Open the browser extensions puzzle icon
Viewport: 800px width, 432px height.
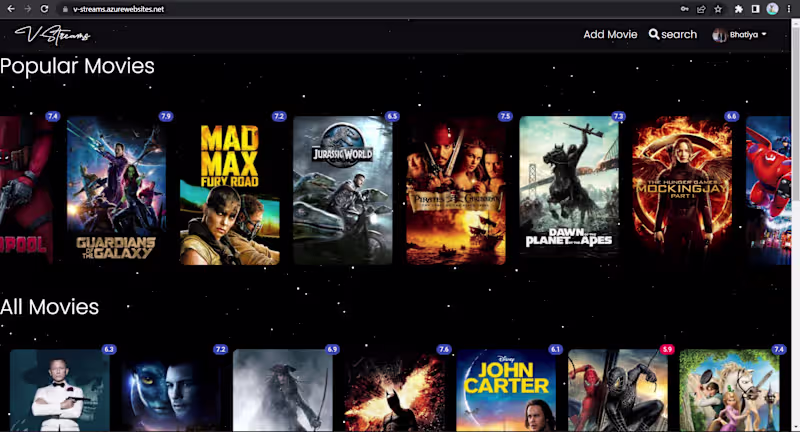click(738, 9)
